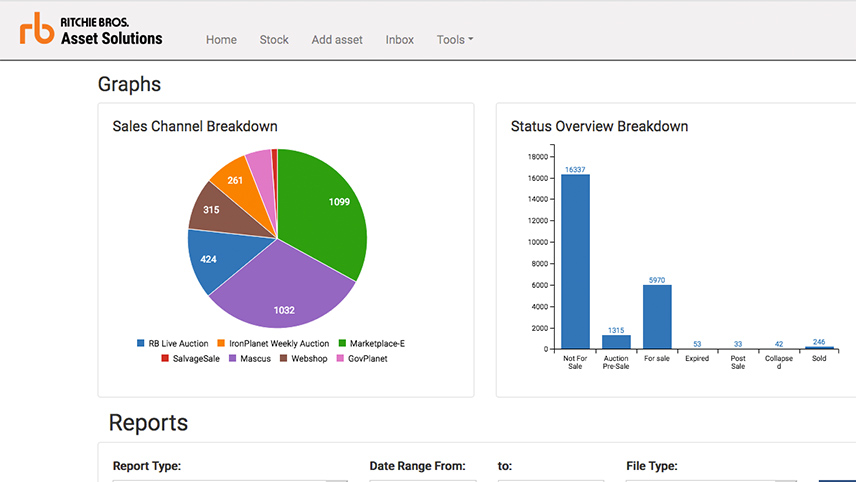Click the 53 Expired value label
856x482 pixels.
click(697, 344)
